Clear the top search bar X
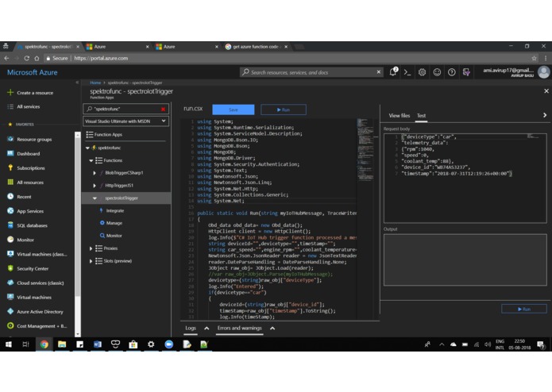552x392 pixels. click(378, 72)
